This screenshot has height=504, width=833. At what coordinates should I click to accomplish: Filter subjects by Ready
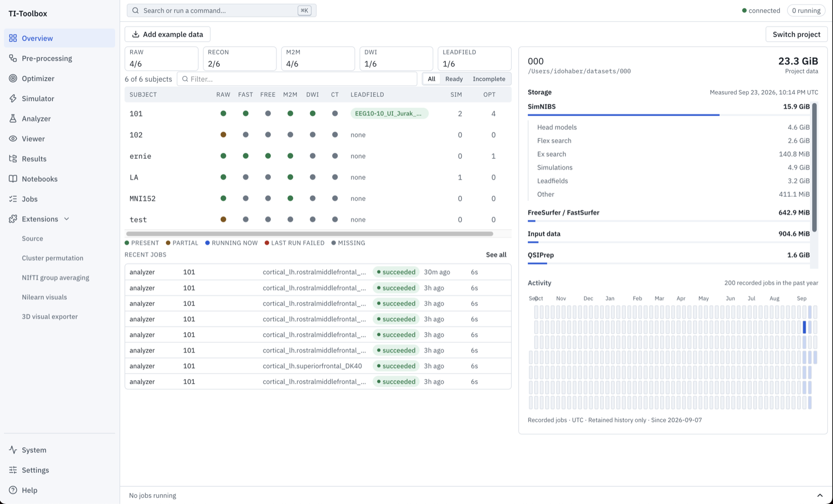(x=454, y=79)
